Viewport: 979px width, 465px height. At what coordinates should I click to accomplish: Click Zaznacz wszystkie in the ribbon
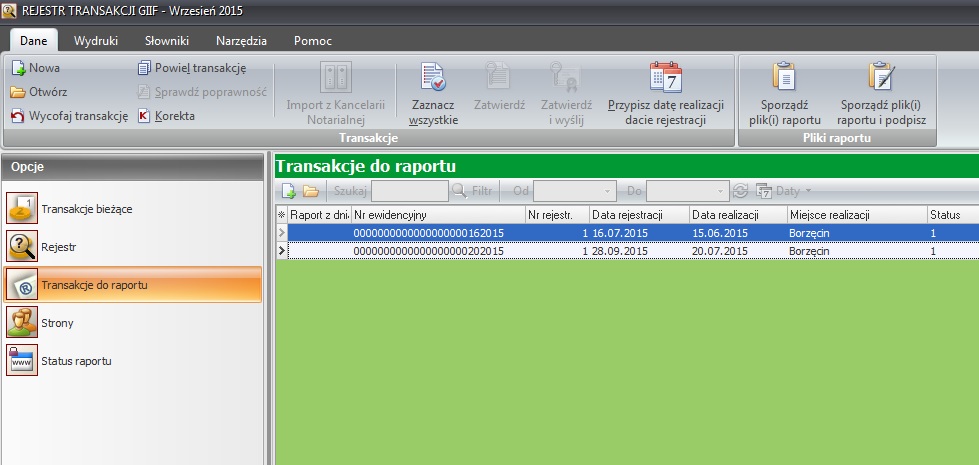433,94
